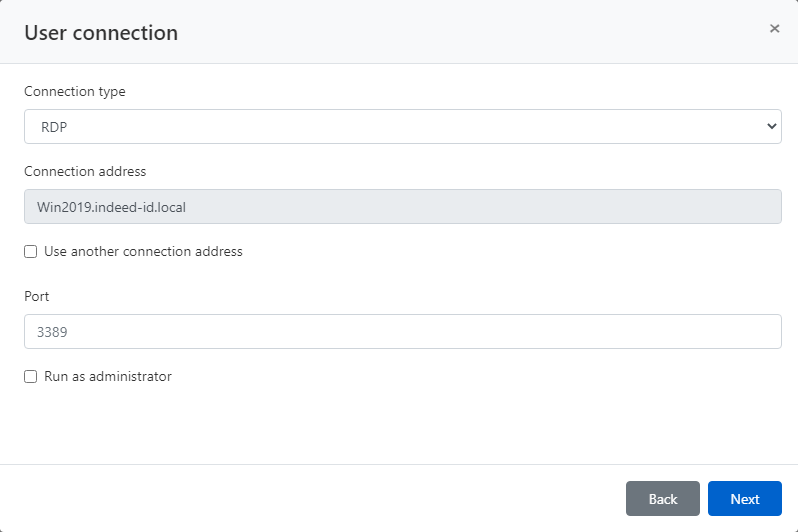The height and width of the screenshot is (532, 798).
Task: Go back with the Back button
Action: point(662,499)
